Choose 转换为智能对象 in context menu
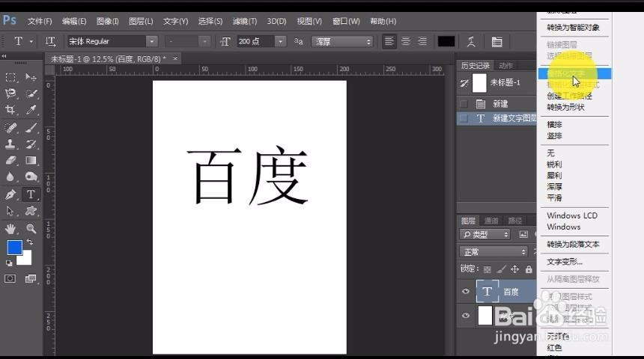 pos(573,28)
